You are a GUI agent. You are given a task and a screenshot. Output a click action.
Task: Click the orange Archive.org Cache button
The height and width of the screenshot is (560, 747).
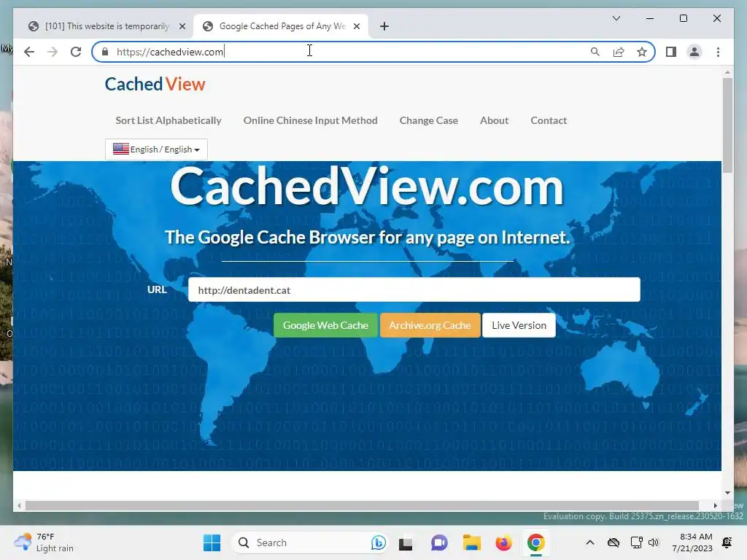[430, 325]
